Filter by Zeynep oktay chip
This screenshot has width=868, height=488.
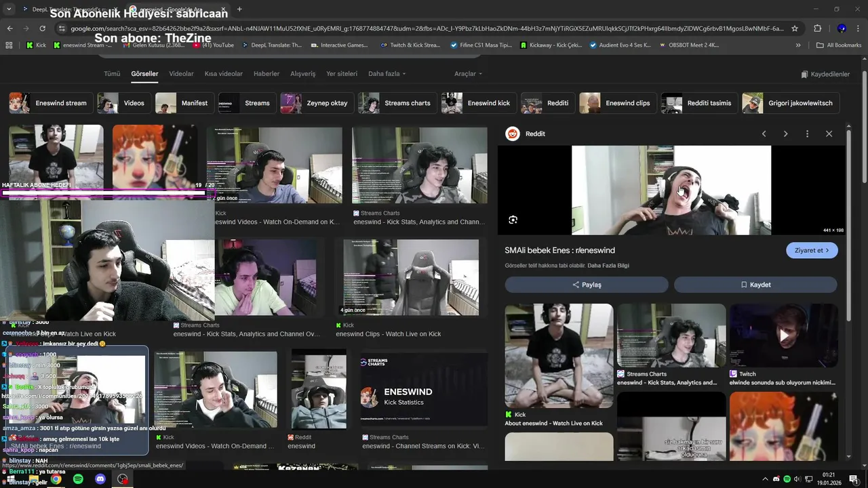click(x=317, y=103)
